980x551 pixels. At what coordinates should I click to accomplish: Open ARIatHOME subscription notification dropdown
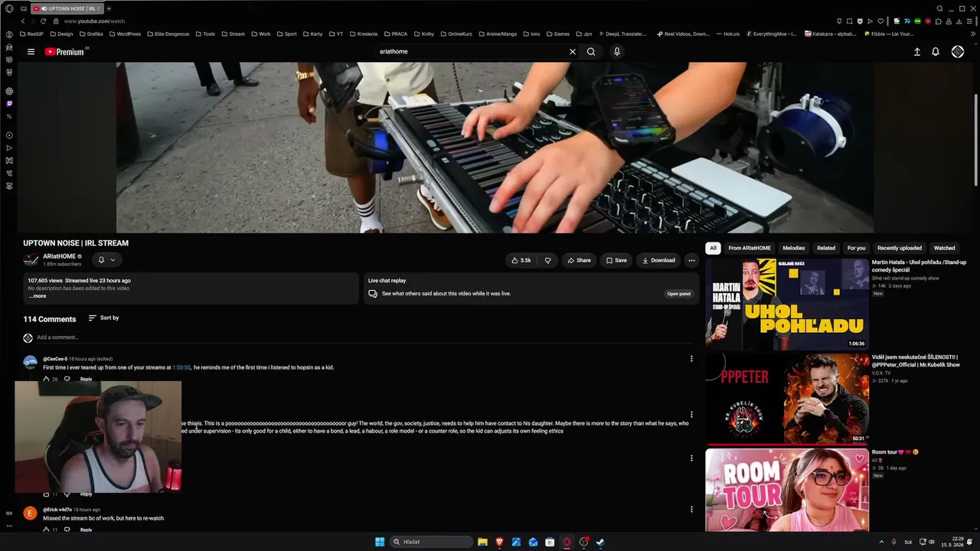pos(106,260)
